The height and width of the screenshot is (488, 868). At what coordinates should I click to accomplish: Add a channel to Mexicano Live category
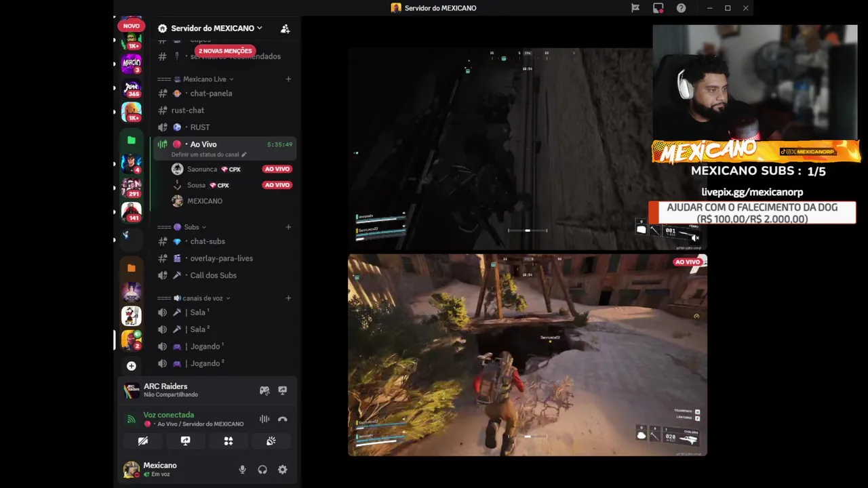coord(288,79)
